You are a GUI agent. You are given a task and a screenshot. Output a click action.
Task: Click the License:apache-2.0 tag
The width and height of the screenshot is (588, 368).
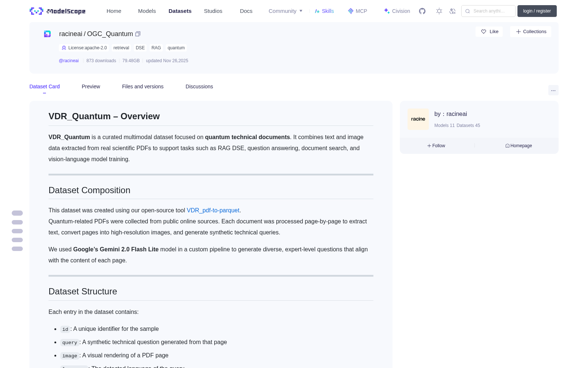84,48
